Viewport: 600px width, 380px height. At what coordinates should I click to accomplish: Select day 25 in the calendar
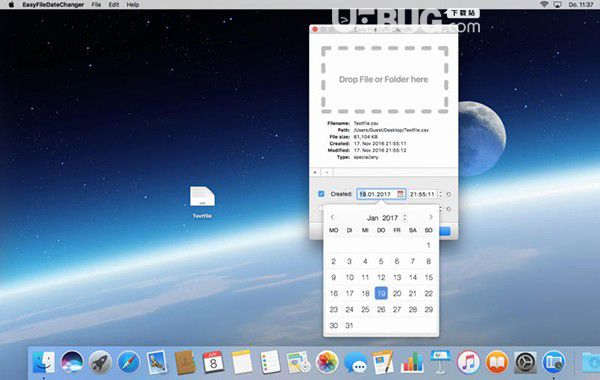point(365,309)
